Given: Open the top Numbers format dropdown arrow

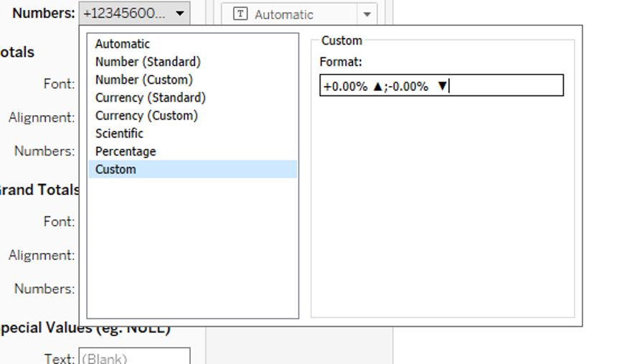Looking at the screenshot, I should [180, 14].
